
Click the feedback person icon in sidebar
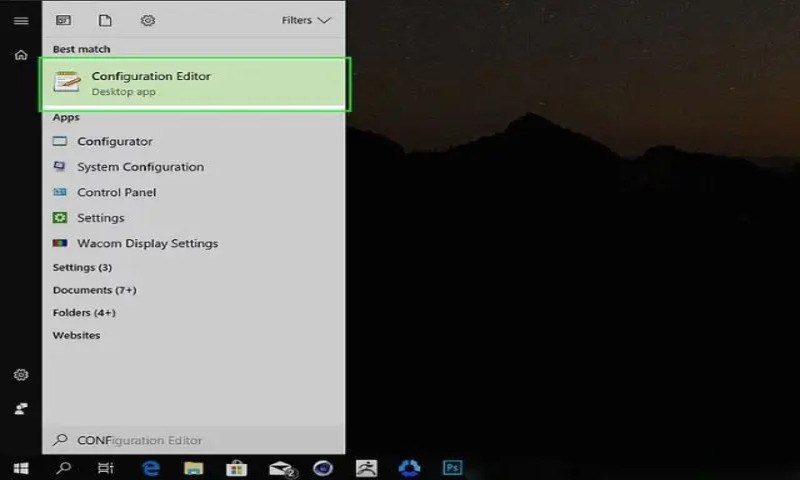[21, 409]
